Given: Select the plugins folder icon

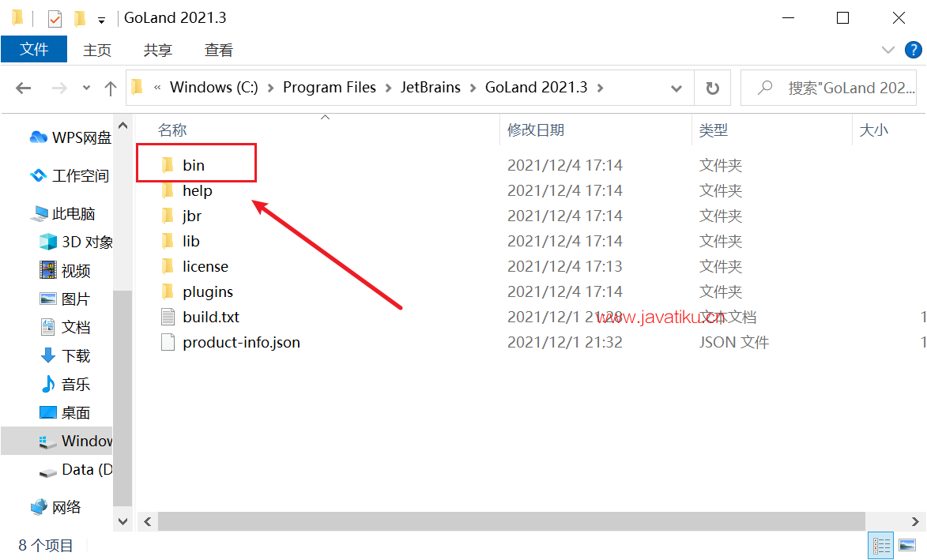Looking at the screenshot, I should coord(168,291).
